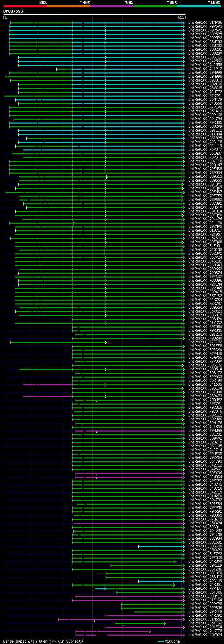Click the red 20% identity legend bar
The image size is (224, 644).
[25, 6]
